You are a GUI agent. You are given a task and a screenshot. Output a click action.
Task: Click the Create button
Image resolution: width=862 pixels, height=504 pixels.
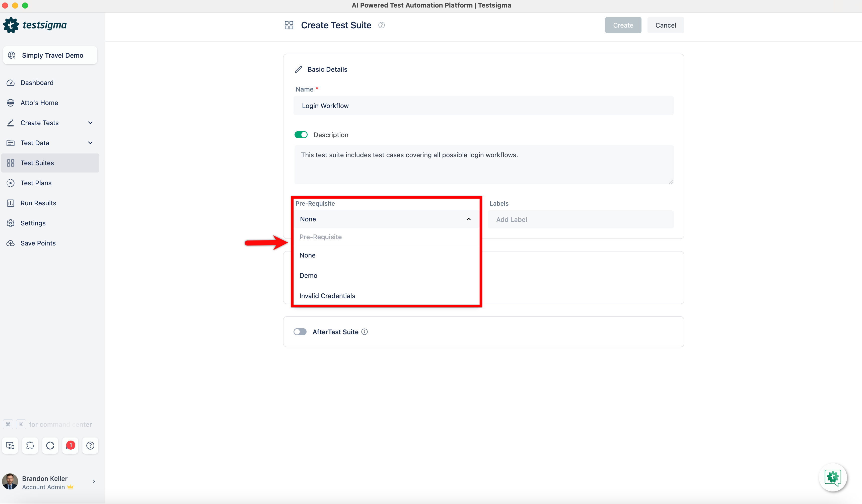(x=623, y=25)
